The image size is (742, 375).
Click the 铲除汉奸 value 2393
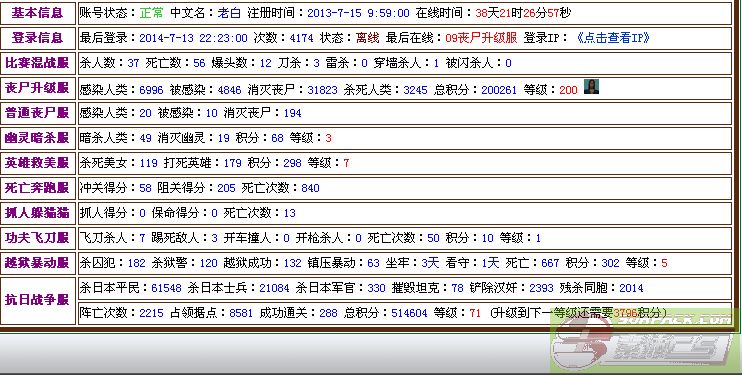point(541,288)
